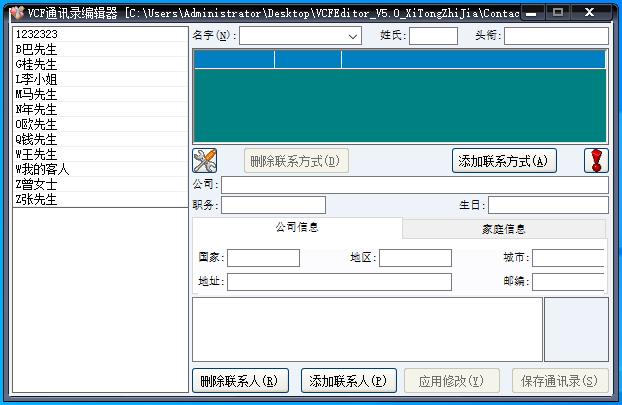Screen dimensions: 622x405
Task: Click the contact photo placeholder box
Action: [x=576, y=329]
